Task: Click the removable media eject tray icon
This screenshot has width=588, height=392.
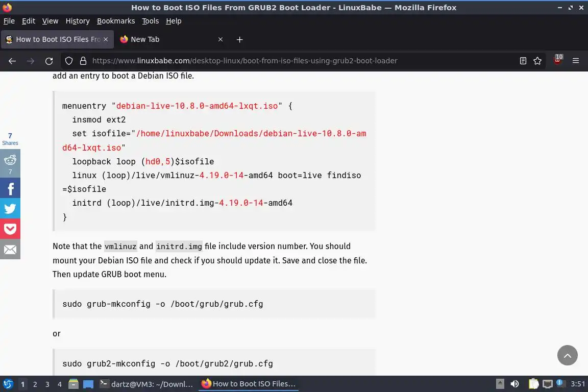Action: 500,384
